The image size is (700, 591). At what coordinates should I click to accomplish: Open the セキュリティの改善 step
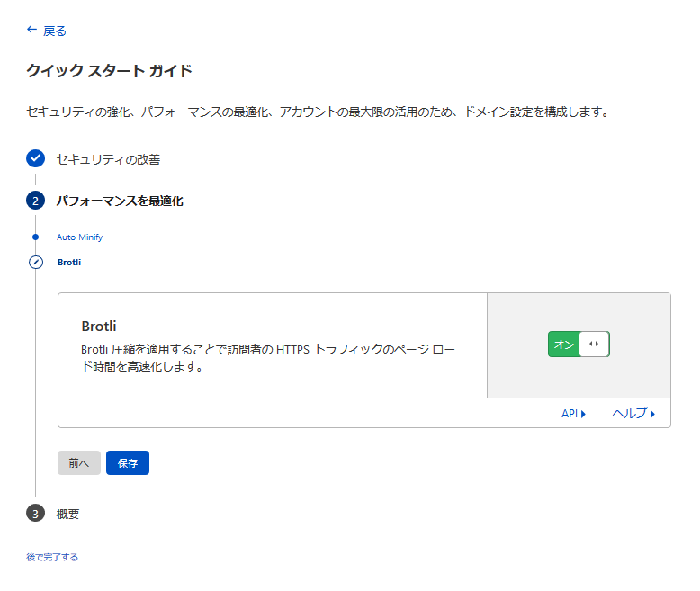click(108, 159)
